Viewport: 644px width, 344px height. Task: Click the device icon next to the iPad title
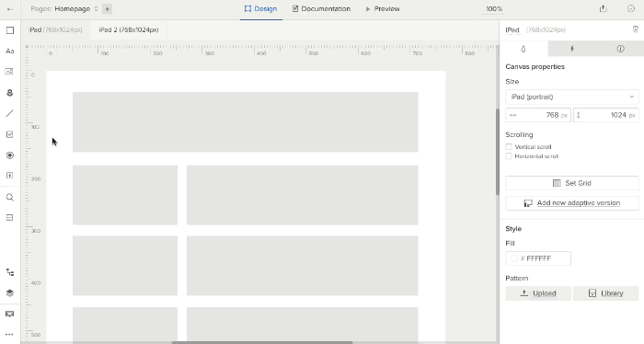(x=636, y=29)
